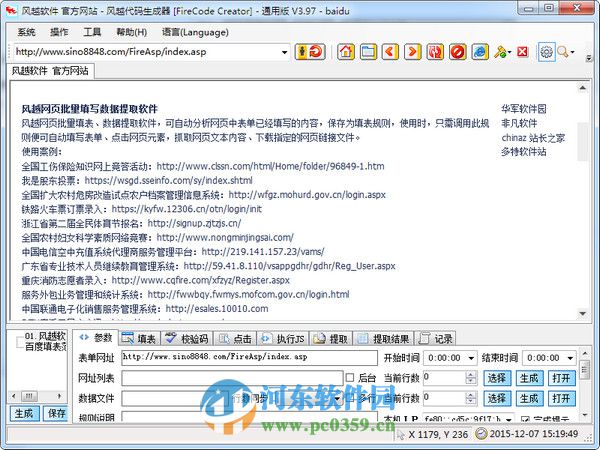The image size is (600, 450).
Task: Click 打开 button in 数据文件 row
Action: [561, 398]
